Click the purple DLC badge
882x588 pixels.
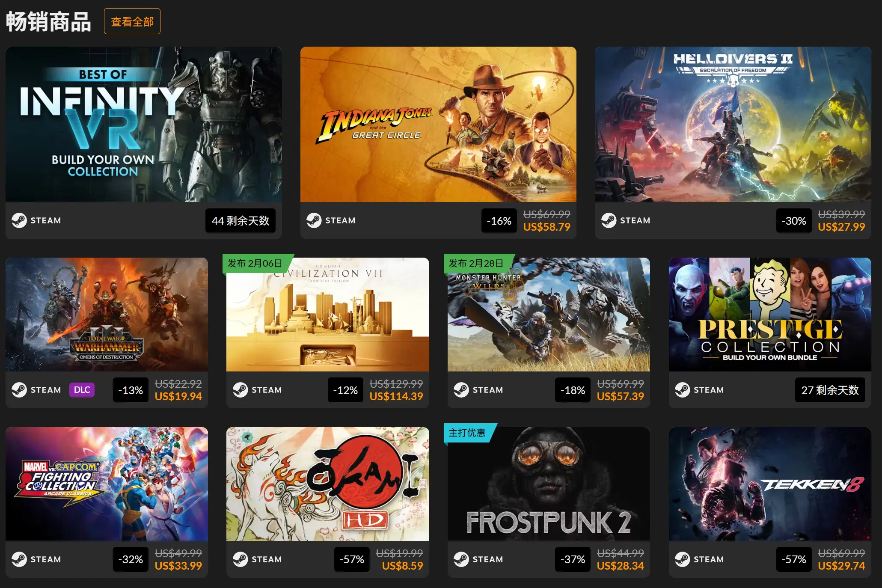[82, 390]
